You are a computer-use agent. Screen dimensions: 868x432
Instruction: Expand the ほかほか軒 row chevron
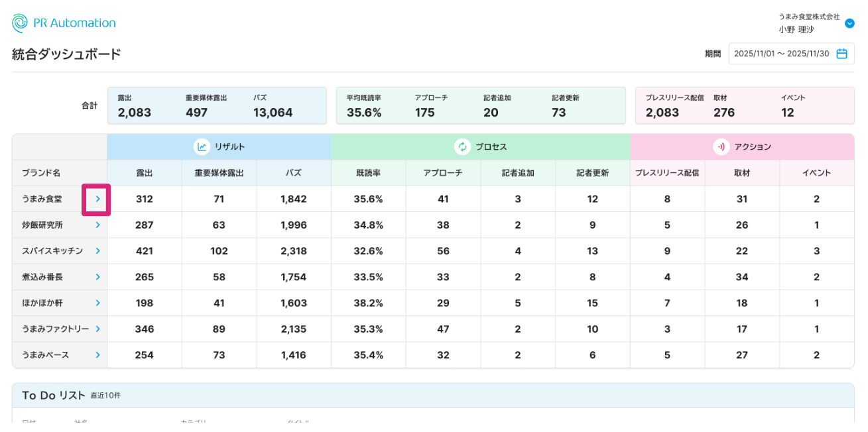[x=97, y=303]
